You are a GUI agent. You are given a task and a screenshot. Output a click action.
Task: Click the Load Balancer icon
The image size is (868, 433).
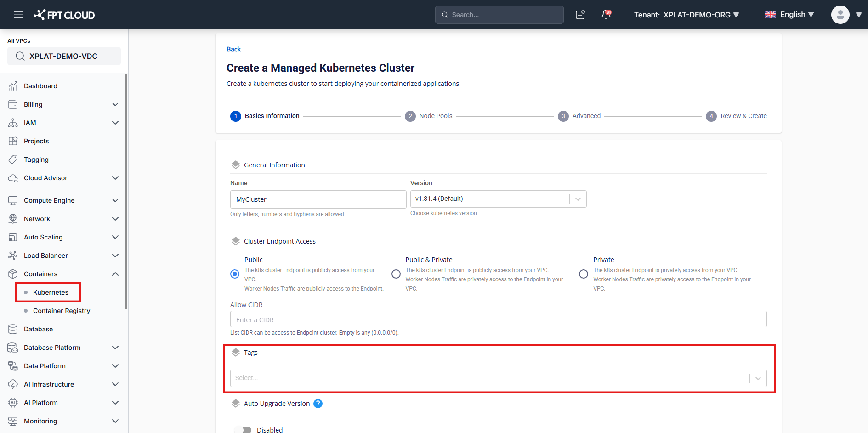(13, 256)
